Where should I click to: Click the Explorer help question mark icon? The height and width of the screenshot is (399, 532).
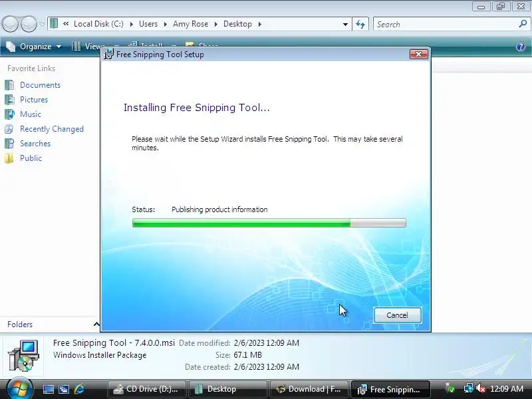[521, 47]
